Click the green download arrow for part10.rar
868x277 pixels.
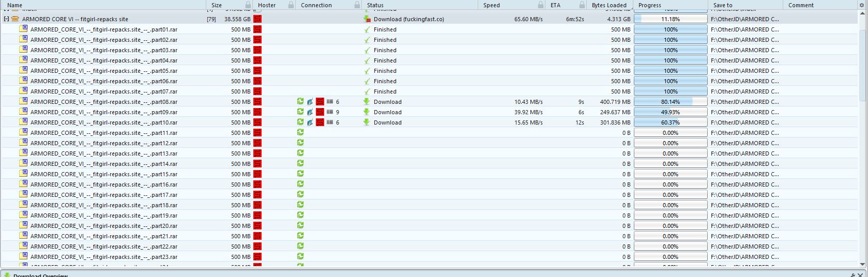367,122
